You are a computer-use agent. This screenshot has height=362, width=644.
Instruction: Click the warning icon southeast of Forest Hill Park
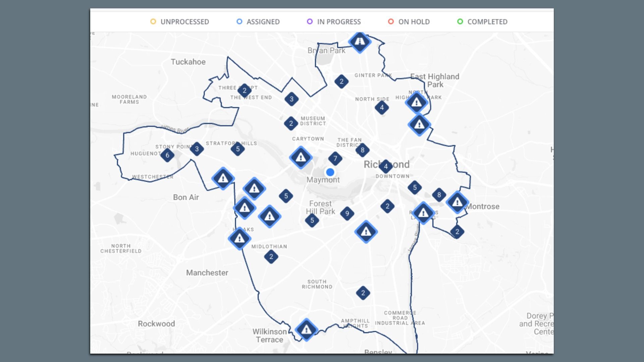click(366, 231)
